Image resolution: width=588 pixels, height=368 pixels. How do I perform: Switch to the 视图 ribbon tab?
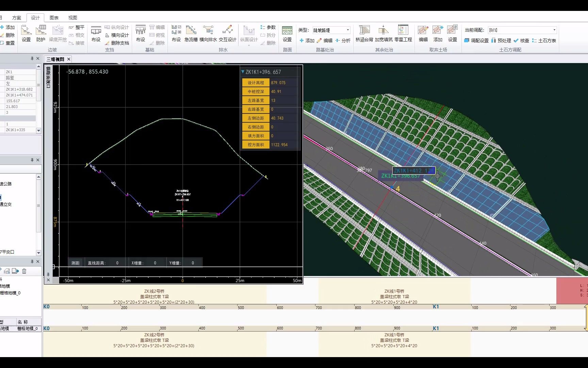73,17
